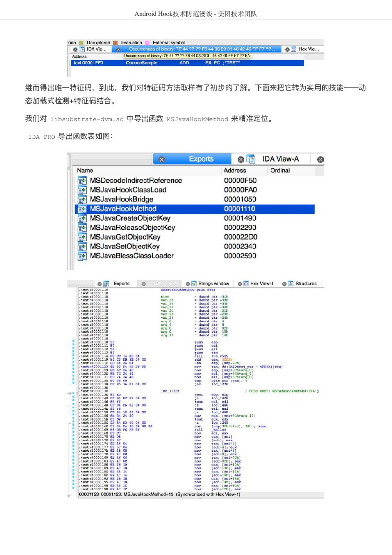Click address 00002590 cell
This screenshot has height=555, width=392.
[240, 256]
